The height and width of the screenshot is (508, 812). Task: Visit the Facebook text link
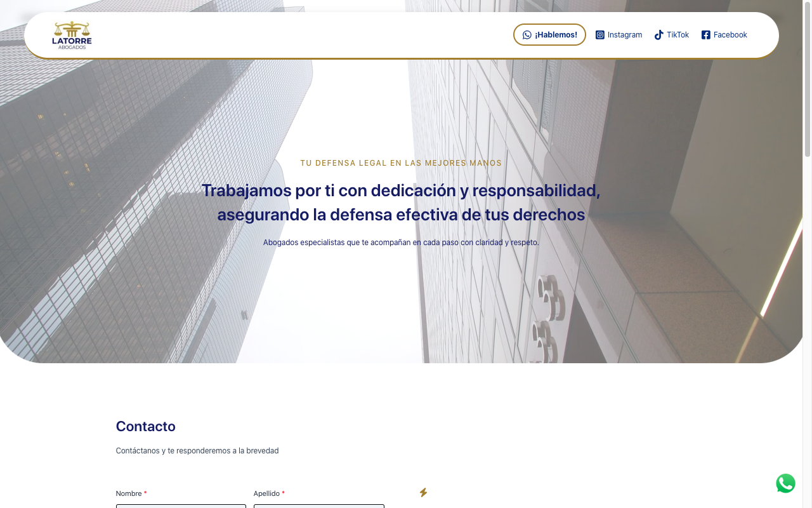pyautogui.click(x=730, y=35)
